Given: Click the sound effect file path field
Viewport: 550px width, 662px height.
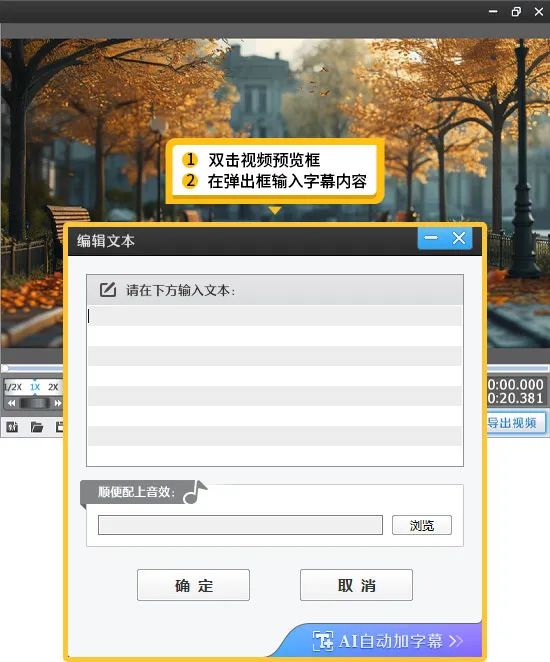Looking at the screenshot, I should coord(240,525).
